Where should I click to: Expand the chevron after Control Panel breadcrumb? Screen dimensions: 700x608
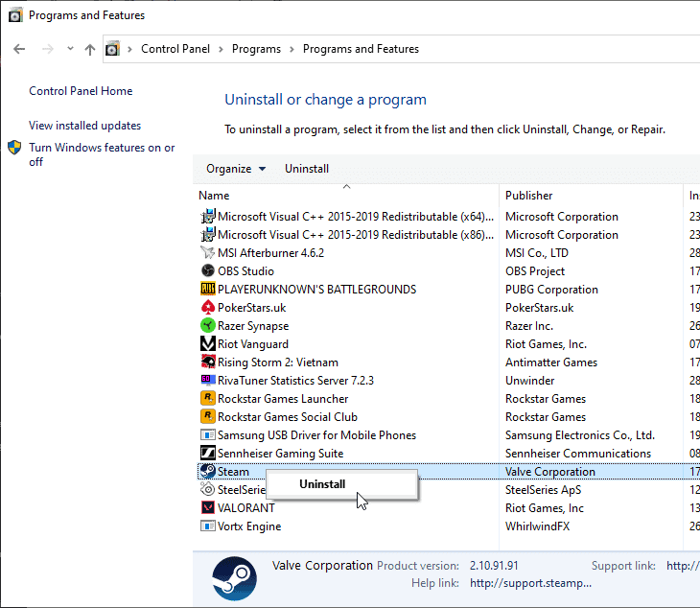point(221,49)
